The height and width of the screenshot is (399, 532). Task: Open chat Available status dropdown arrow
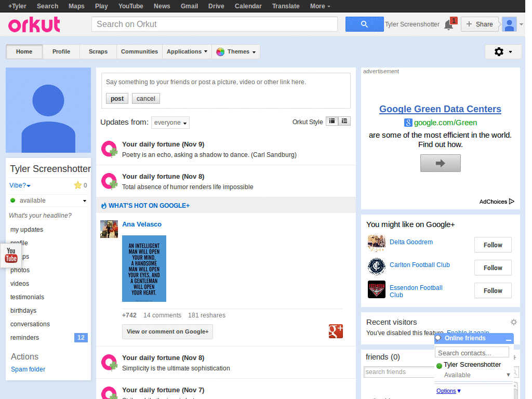click(508, 375)
